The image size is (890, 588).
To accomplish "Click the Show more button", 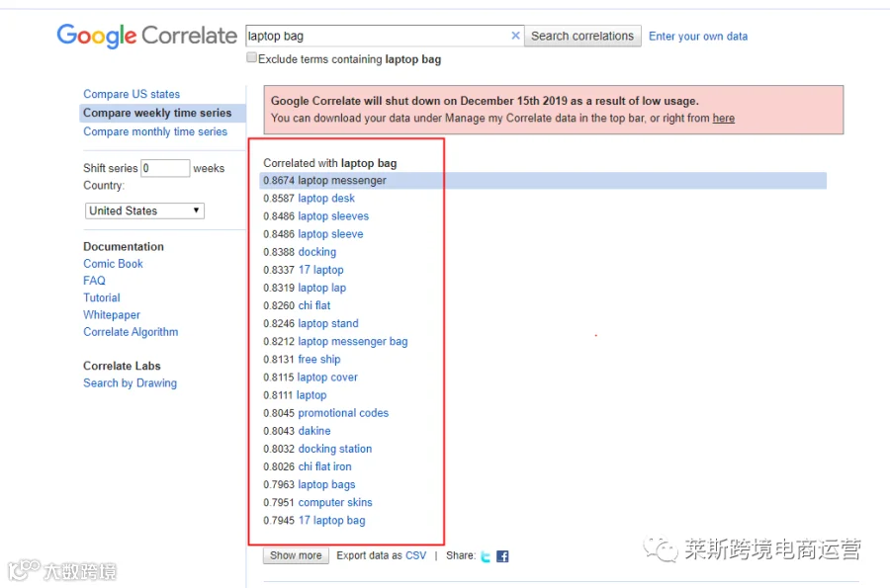I will click(x=296, y=555).
